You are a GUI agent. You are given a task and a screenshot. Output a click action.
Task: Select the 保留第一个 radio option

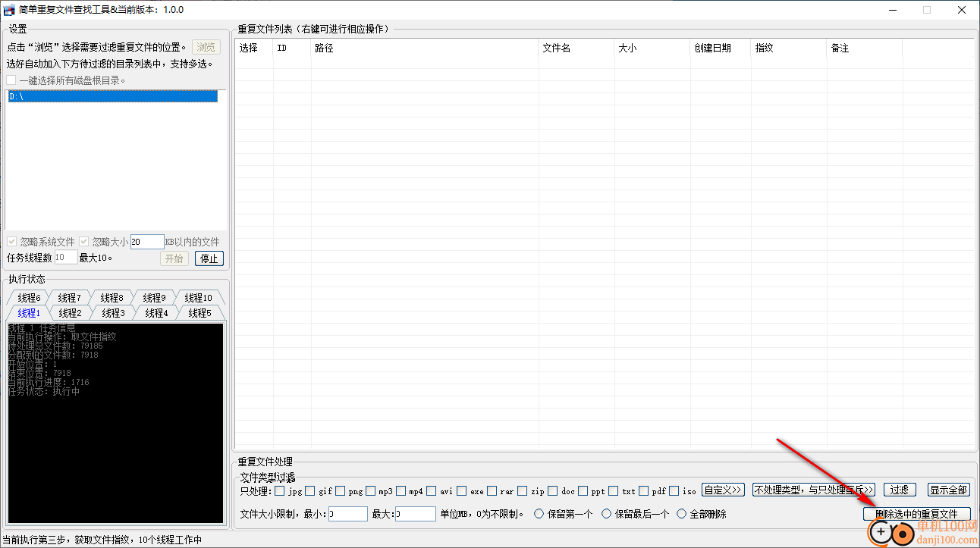coord(564,514)
